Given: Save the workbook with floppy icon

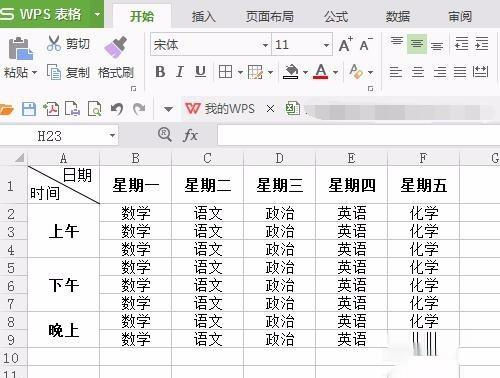Looking at the screenshot, I should click(29, 109).
